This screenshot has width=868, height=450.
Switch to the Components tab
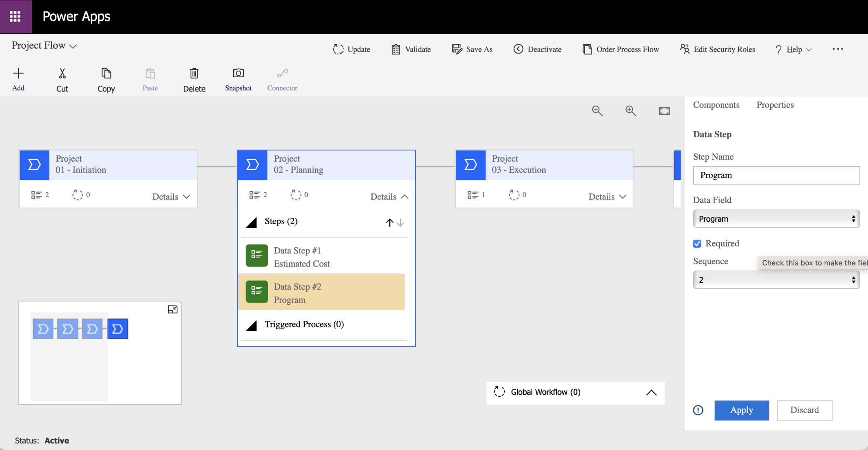click(716, 105)
